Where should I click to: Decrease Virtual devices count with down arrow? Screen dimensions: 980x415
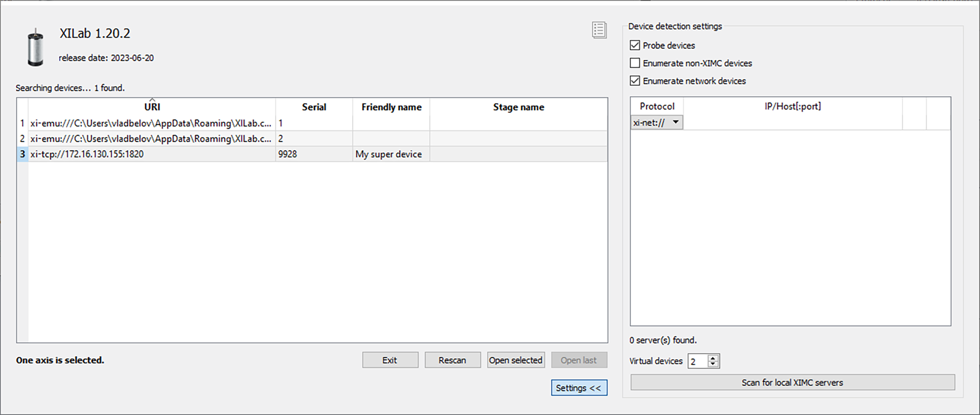click(x=713, y=364)
